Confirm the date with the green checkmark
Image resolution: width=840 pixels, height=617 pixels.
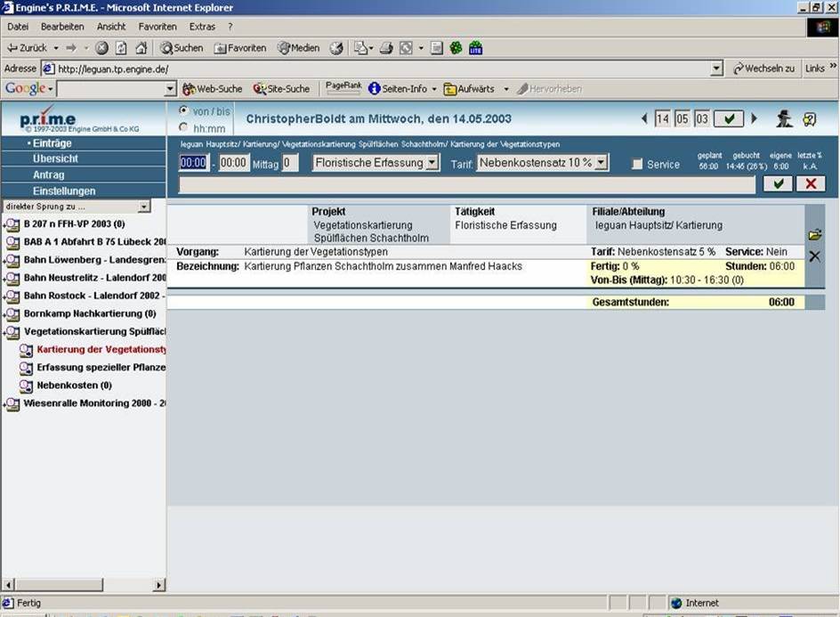coord(729,118)
